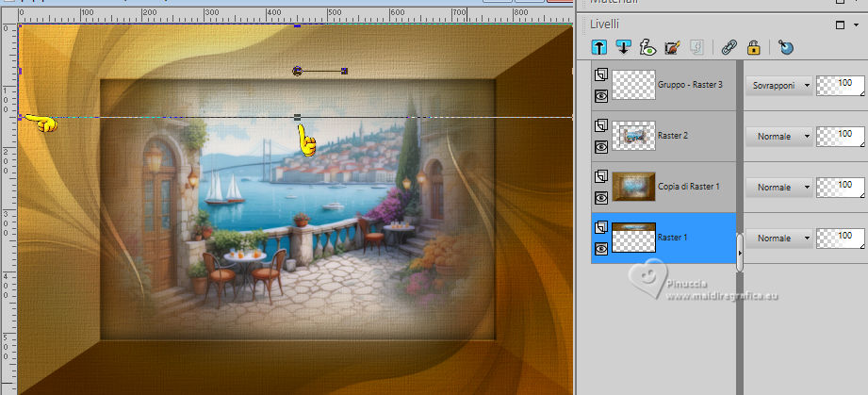Open Copia di Raster 1 blend mode dropdown
The width and height of the screenshot is (868, 395).
click(x=778, y=188)
